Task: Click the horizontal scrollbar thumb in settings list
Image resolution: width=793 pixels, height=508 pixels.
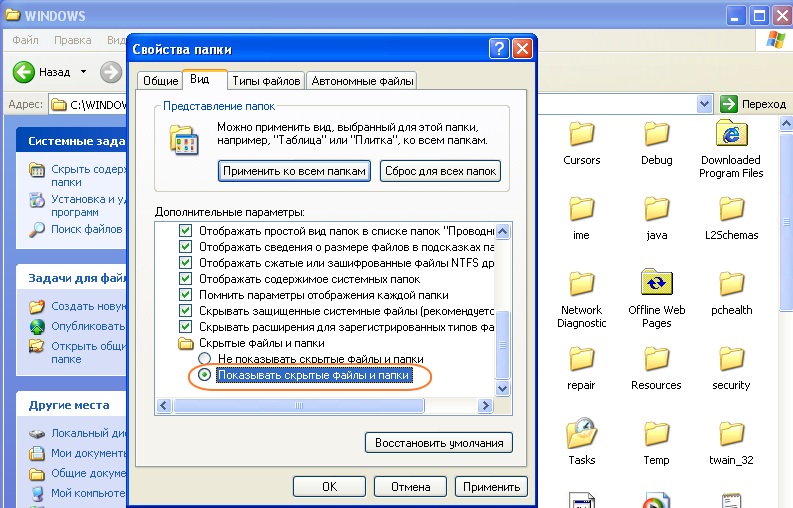Action: 298,405
